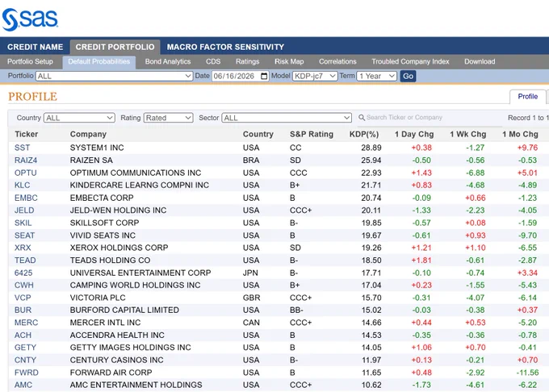
Task: Open the RAIZ4 ticker link
Action: [26, 161]
